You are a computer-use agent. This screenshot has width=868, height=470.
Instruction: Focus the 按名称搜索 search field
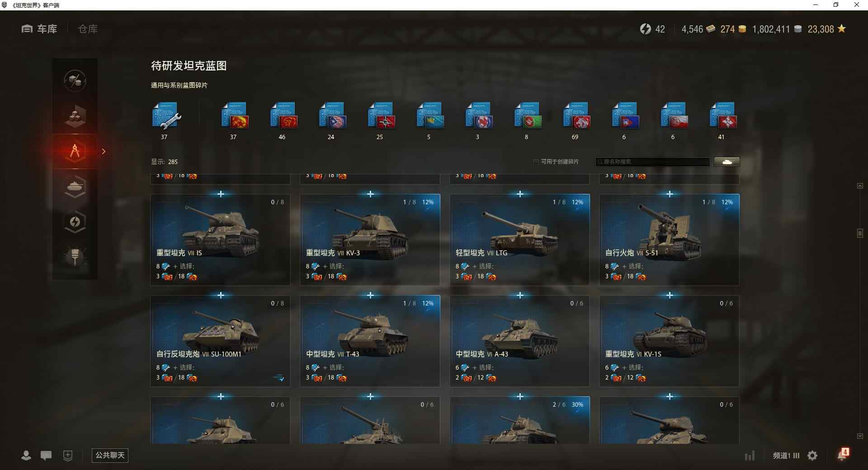point(653,162)
